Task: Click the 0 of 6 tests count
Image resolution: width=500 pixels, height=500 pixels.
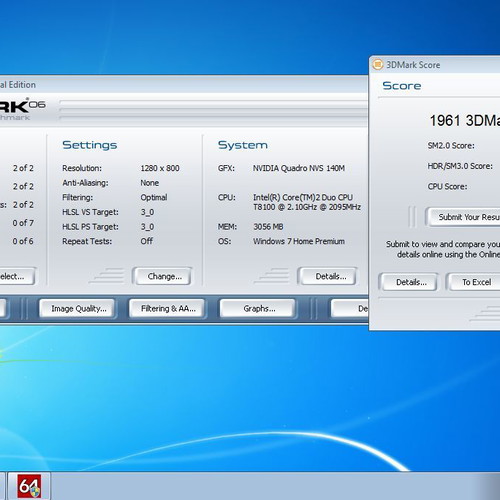Action: click(x=23, y=241)
